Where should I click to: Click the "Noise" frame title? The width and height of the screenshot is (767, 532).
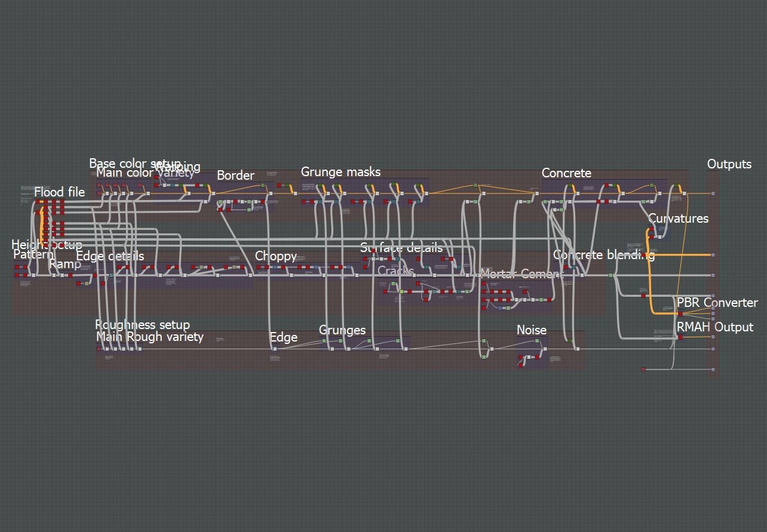pyautogui.click(x=532, y=330)
